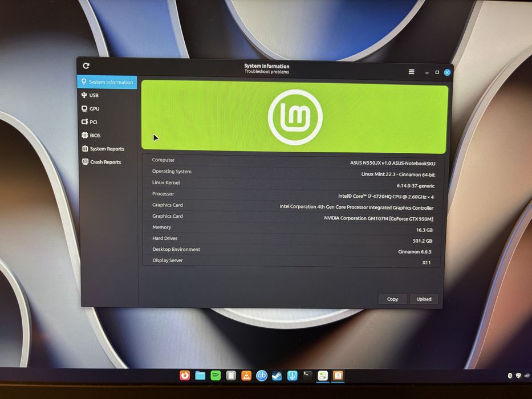Screen dimensions: 532x399
Task: Select System Information in the sidebar
Action: (107, 82)
